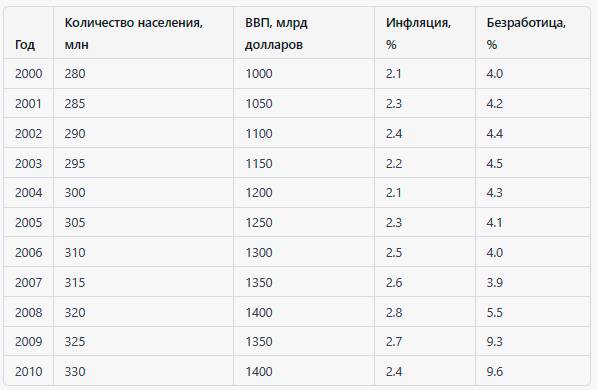Click the inflation value in the 2003 row
Image resolution: width=597 pixels, height=390 pixels.
tap(394, 163)
